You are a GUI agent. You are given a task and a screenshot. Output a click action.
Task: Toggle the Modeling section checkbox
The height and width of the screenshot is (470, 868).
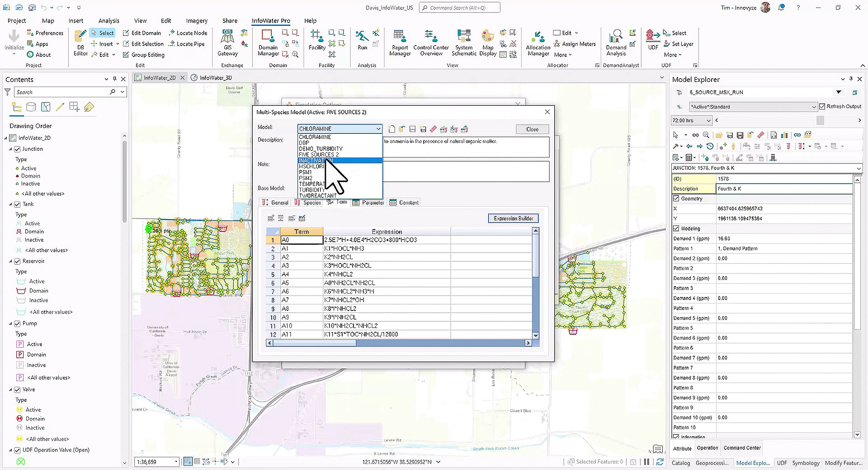coord(676,228)
